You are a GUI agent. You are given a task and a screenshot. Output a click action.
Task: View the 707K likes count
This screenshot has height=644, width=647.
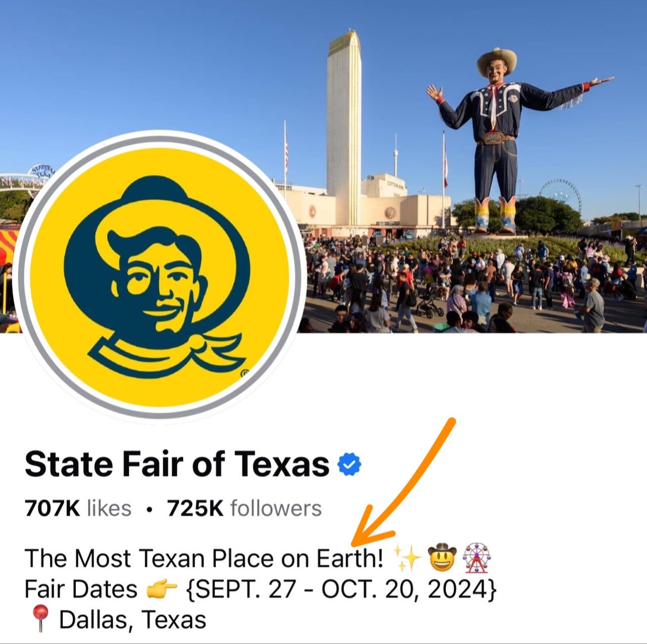point(78,509)
